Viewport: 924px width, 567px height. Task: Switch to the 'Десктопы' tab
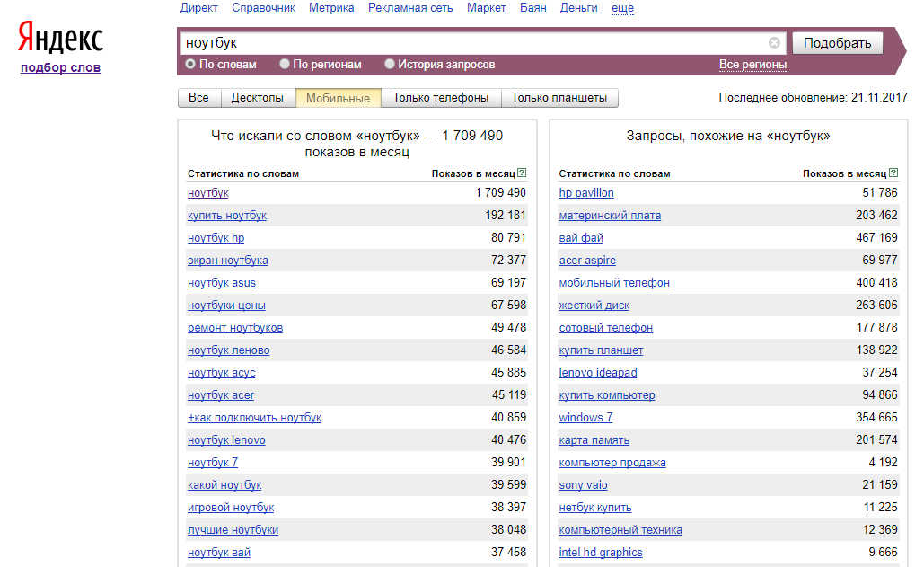258,98
